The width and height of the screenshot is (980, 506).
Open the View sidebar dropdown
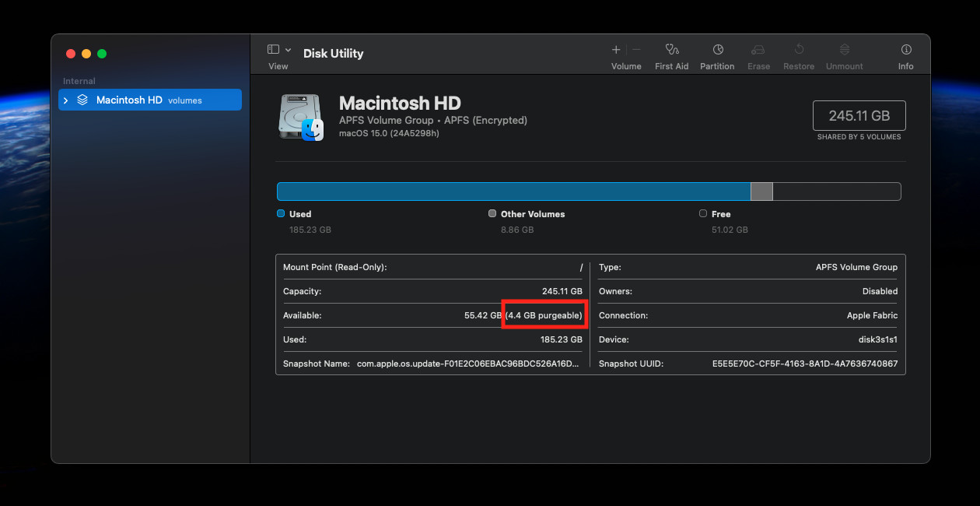(278, 50)
